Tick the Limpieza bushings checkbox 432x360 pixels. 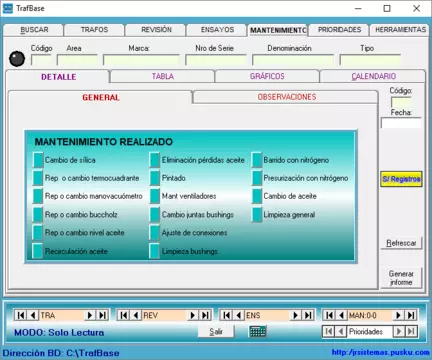click(155, 251)
